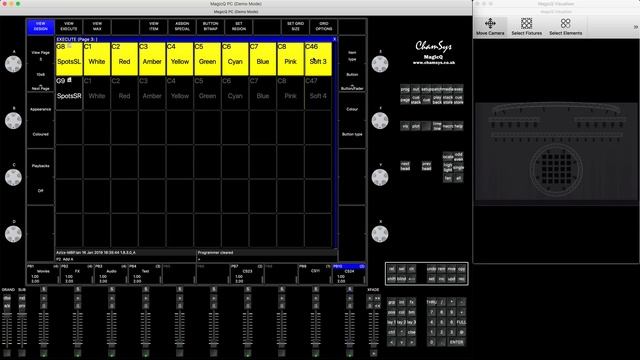Click the patch console key
Screen dimensions: 640x360
pos(437,89)
